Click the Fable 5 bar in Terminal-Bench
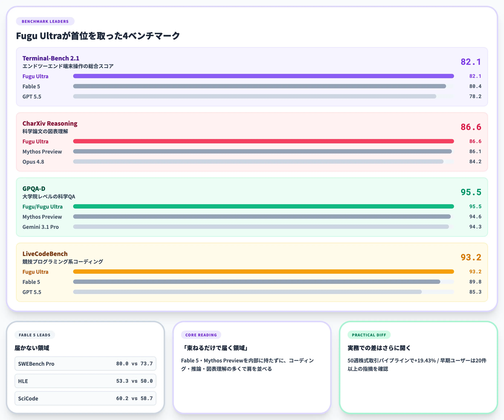This screenshot has height=420, width=504. pyautogui.click(x=260, y=86)
